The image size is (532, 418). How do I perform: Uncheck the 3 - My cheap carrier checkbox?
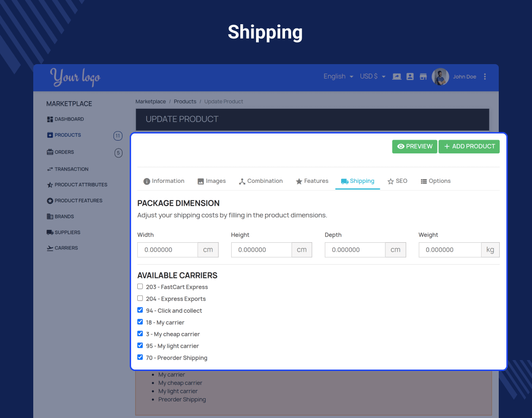click(x=140, y=333)
